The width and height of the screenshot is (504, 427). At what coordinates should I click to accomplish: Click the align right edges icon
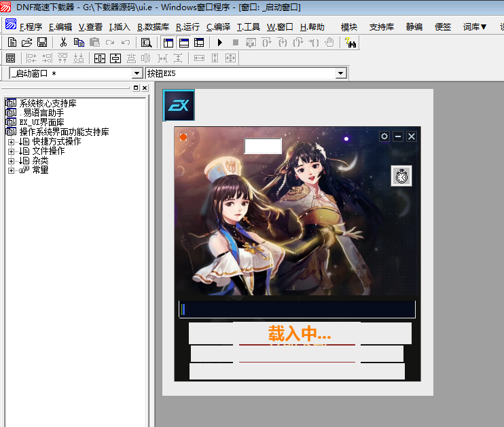coord(47,58)
